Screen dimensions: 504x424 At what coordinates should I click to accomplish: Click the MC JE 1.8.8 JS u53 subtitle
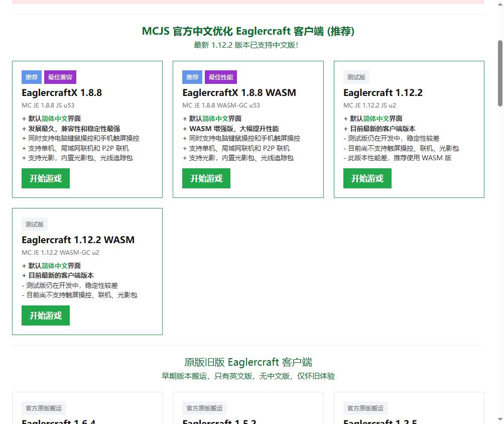point(48,105)
